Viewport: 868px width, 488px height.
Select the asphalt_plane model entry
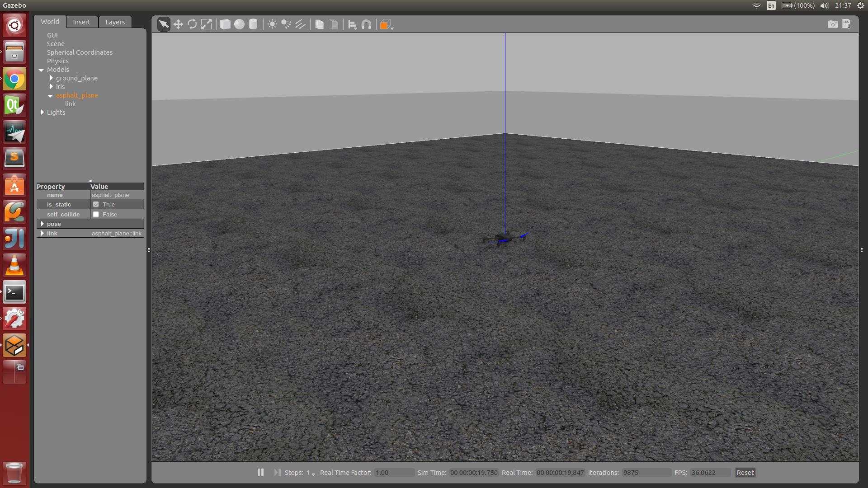point(77,95)
